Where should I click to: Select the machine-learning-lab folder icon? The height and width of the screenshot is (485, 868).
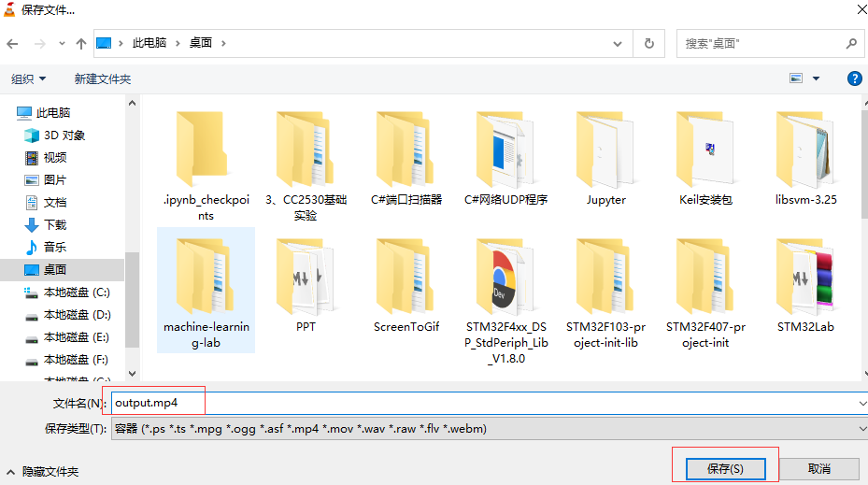[205, 277]
